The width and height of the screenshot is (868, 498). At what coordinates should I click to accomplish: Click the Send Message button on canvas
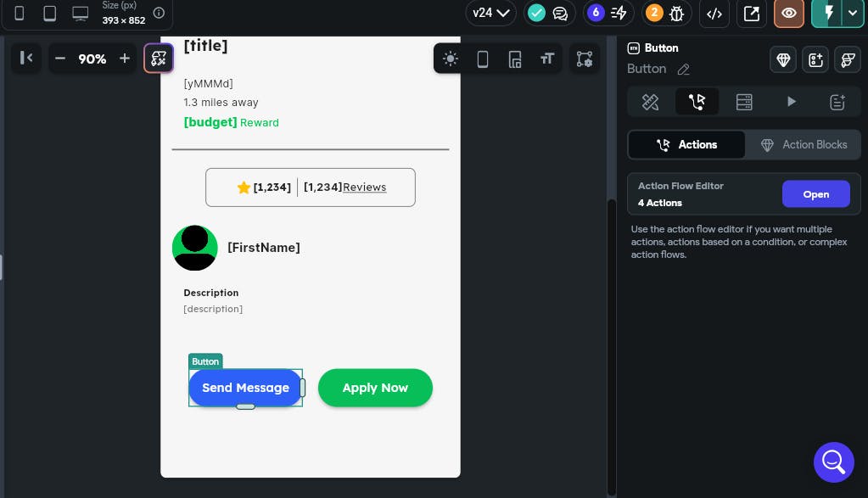click(245, 388)
